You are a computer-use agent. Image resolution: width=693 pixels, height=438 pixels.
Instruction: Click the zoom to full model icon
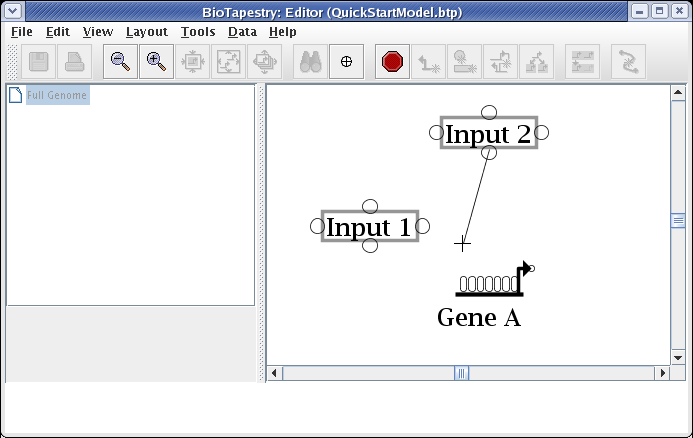click(229, 62)
